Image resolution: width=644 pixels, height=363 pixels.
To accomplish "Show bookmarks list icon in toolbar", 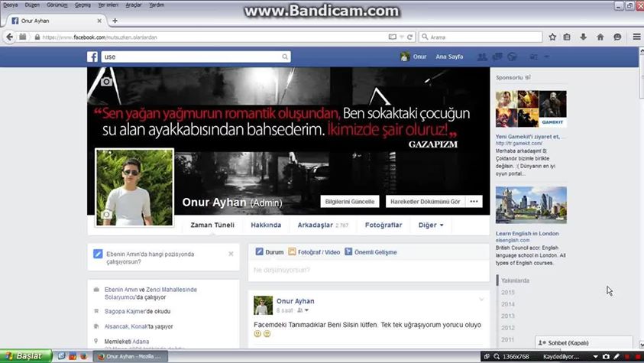I will [x=567, y=37].
